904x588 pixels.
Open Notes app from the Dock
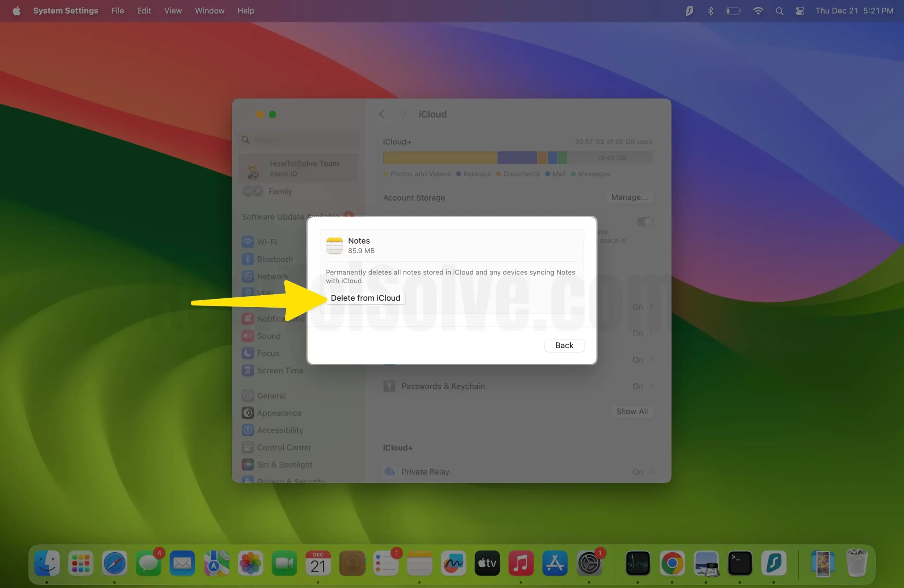pyautogui.click(x=419, y=563)
